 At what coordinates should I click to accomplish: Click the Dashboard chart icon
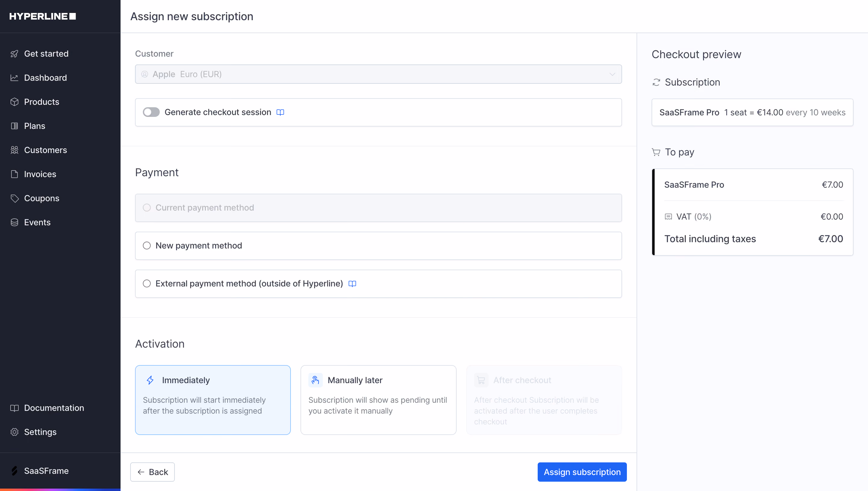click(x=14, y=78)
